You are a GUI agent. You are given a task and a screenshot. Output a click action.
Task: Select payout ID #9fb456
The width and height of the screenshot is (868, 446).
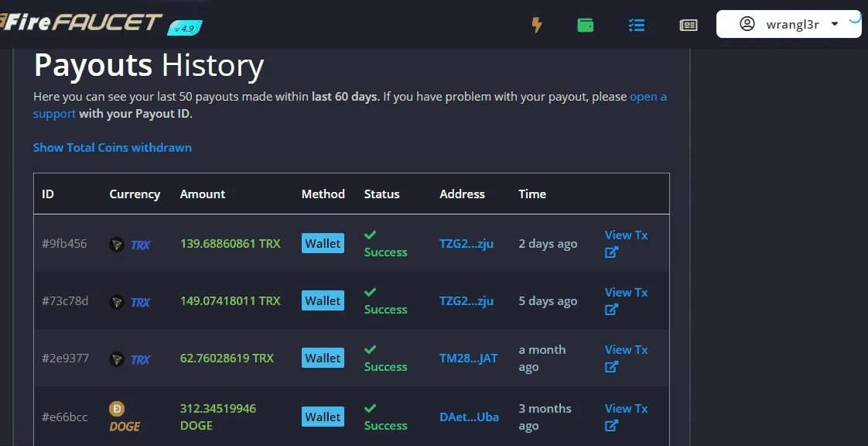(x=64, y=243)
